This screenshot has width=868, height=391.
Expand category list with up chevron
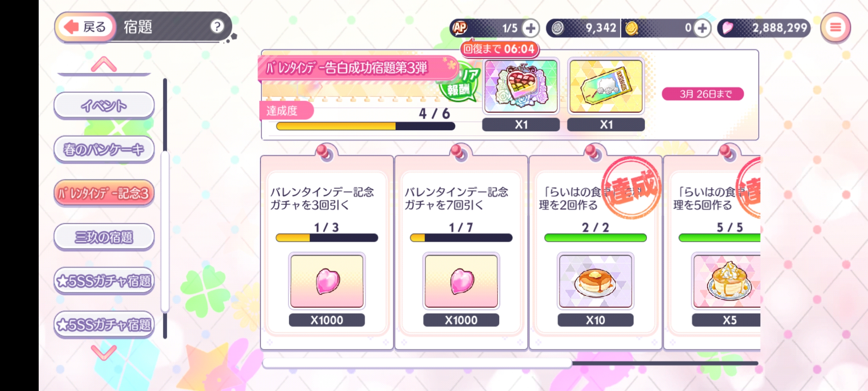pyautogui.click(x=104, y=64)
